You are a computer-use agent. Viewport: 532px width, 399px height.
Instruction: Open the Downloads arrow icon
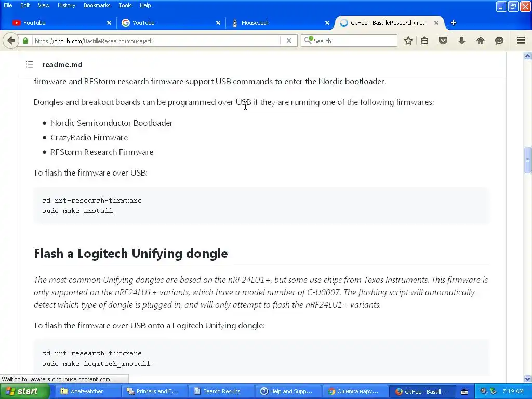462,41
